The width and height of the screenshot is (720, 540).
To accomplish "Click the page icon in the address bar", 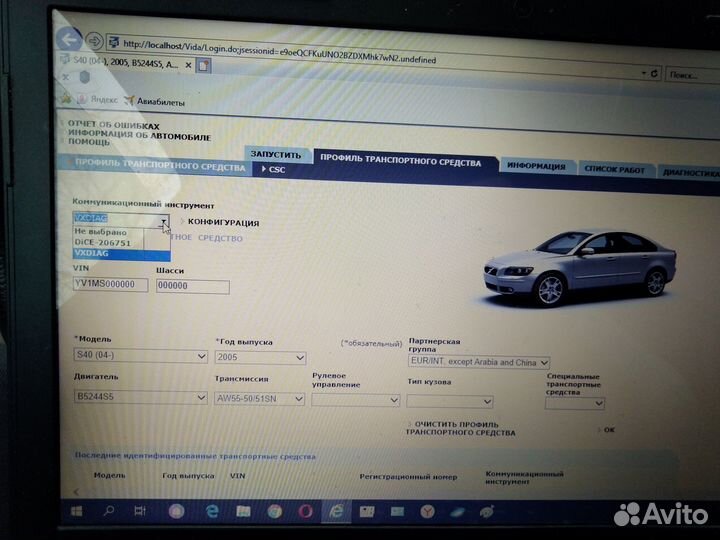I will click(x=113, y=43).
